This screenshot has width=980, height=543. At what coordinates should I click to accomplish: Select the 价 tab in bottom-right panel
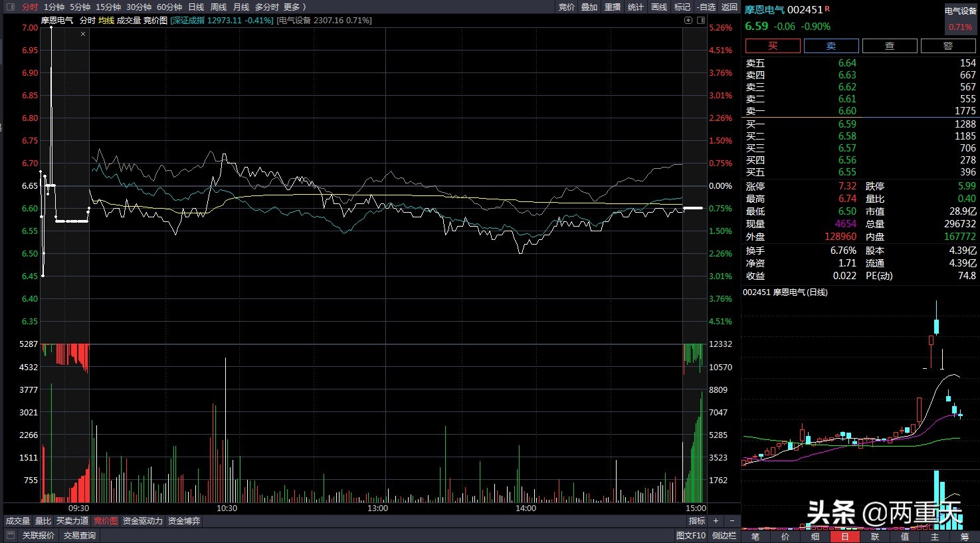785,536
